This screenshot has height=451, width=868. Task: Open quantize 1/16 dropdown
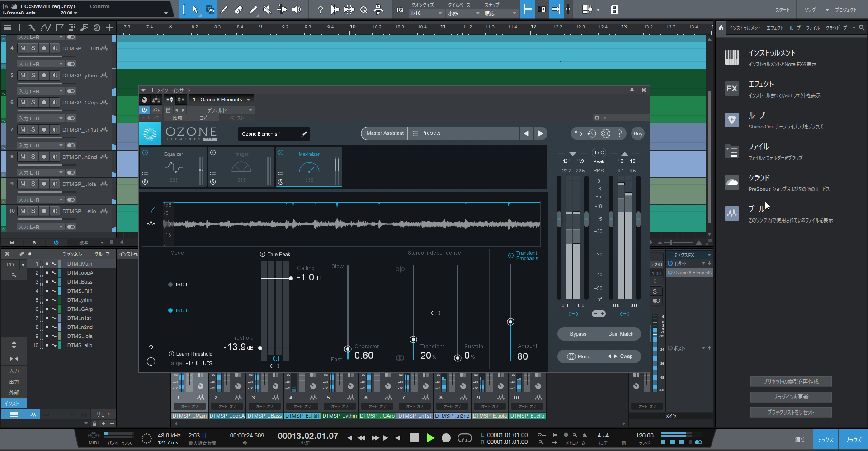pyautogui.click(x=426, y=14)
